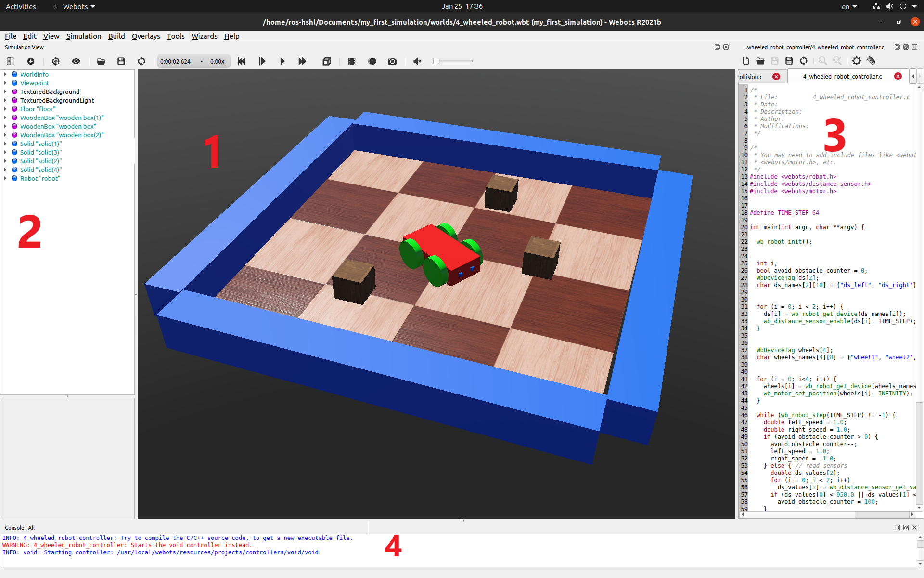The width and height of the screenshot is (924, 578).
Task: Create a new text file in the editor
Action: (x=745, y=61)
